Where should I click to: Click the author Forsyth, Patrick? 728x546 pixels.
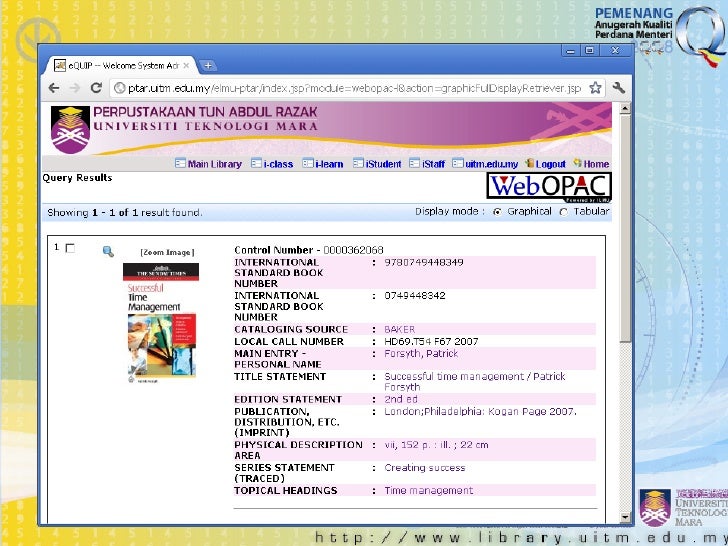click(x=421, y=354)
